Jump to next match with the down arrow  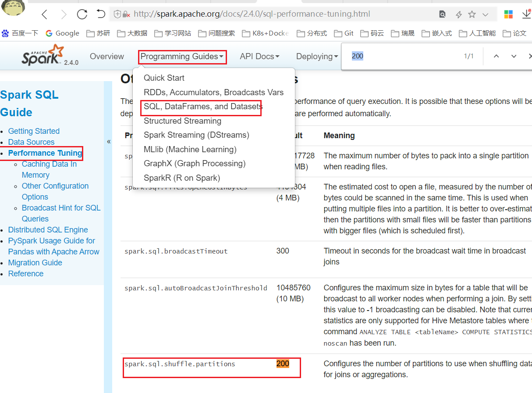click(513, 56)
